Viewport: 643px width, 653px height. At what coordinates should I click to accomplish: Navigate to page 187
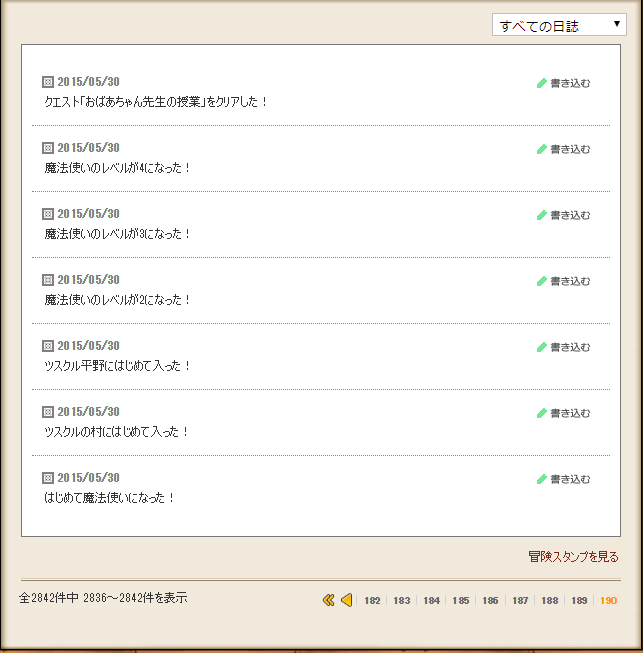coord(520,601)
